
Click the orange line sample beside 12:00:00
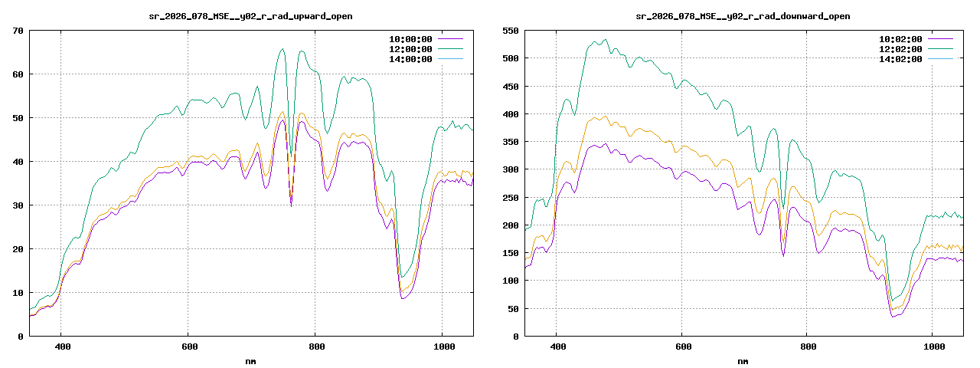(451, 49)
